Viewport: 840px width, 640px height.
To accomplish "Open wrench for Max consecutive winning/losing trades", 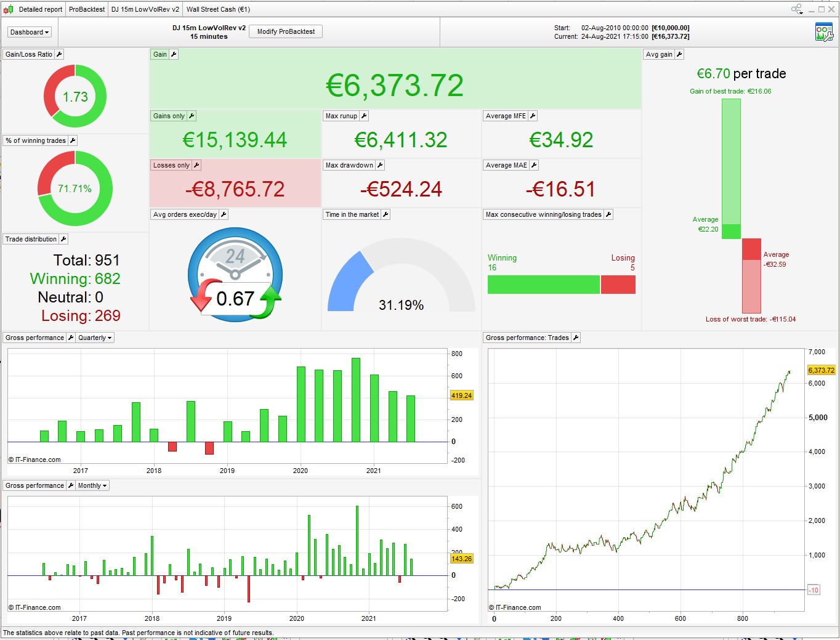I will point(608,214).
